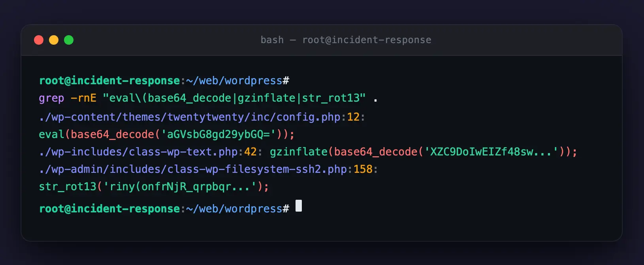The image size is (644, 265).
Task: Click the path './wp-includes/class-wp-text.php'
Action: coord(138,152)
